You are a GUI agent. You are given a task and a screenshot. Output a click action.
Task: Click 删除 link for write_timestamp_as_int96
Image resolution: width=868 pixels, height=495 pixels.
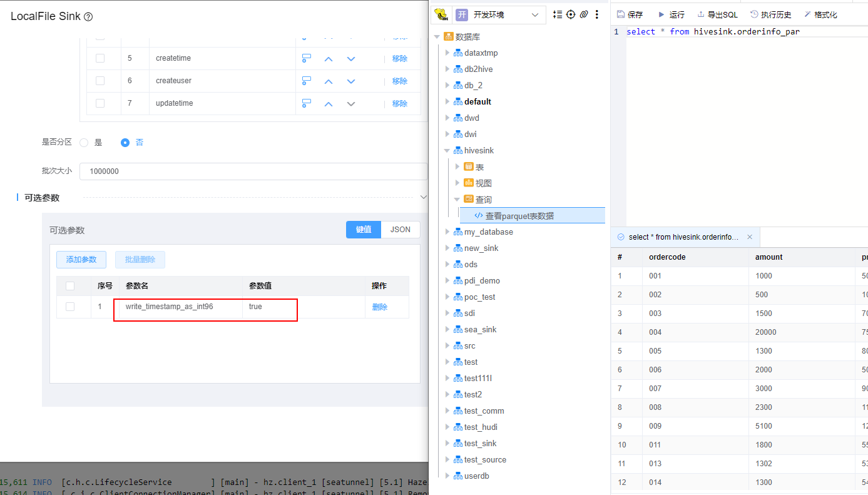380,307
